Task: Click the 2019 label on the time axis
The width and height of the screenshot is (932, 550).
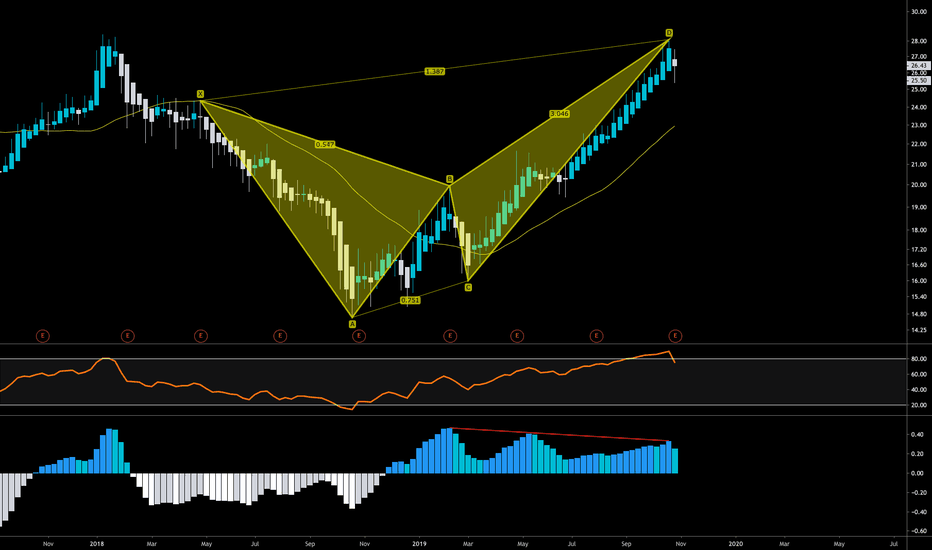Action: (x=420, y=543)
